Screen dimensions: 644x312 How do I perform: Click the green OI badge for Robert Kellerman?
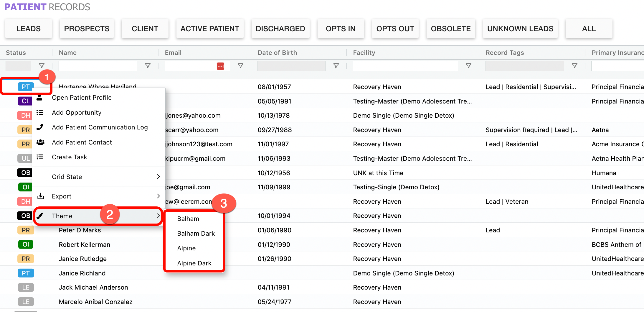pos(26,244)
